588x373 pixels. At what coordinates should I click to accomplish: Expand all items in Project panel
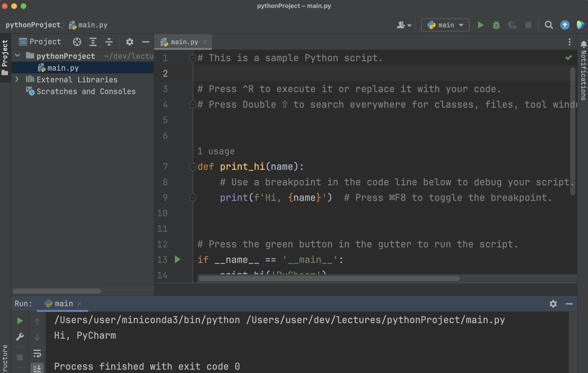[x=93, y=42]
